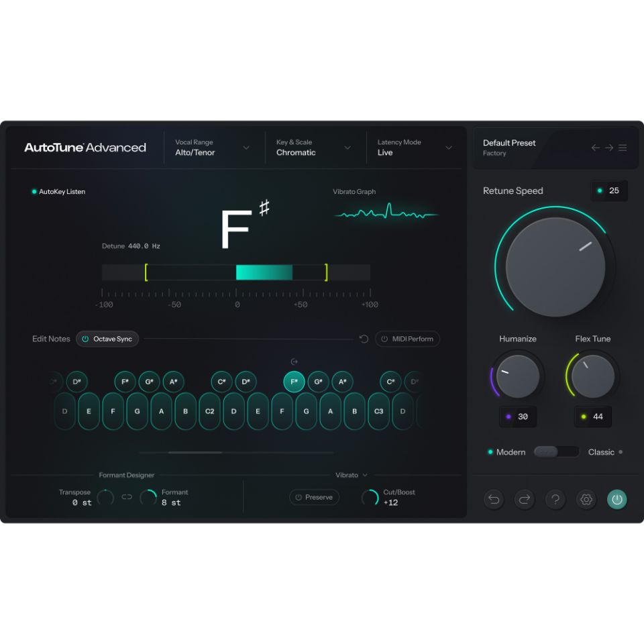Reset edited notes with circular arrow icon
644x644 pixels.
(364, 339)
